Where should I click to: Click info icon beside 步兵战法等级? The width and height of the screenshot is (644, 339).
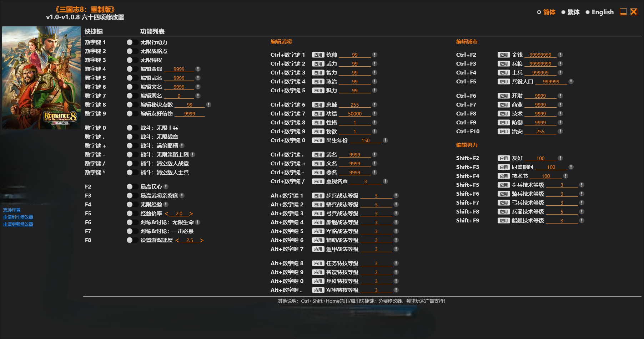pyautogui.click(x=396, y=196)
